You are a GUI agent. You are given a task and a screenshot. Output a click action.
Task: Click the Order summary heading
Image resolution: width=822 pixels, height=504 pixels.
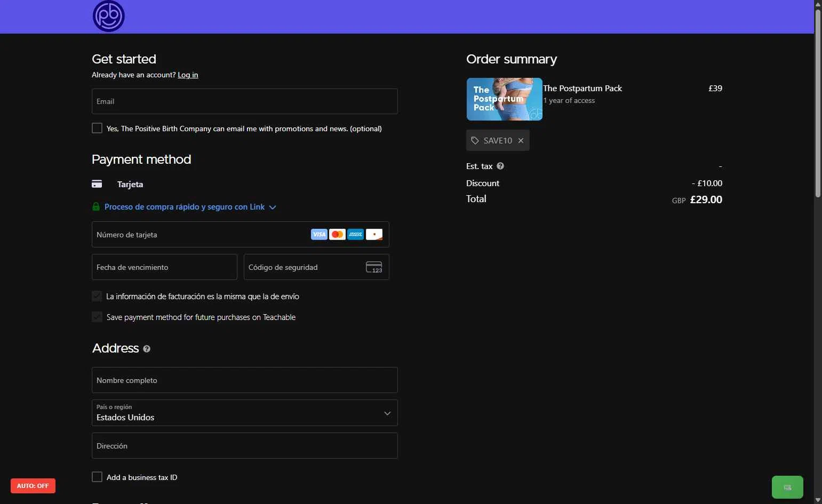point(512,59)
